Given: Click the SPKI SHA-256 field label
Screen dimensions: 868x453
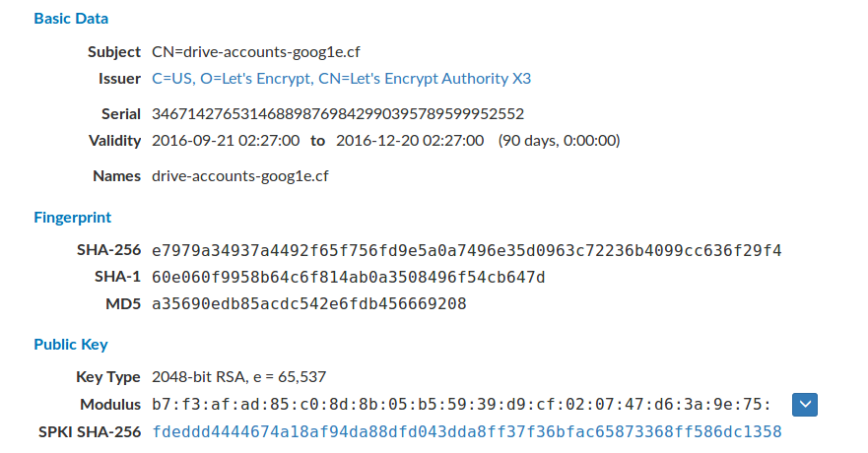Looking at the screenshot, I should (92, 431).
